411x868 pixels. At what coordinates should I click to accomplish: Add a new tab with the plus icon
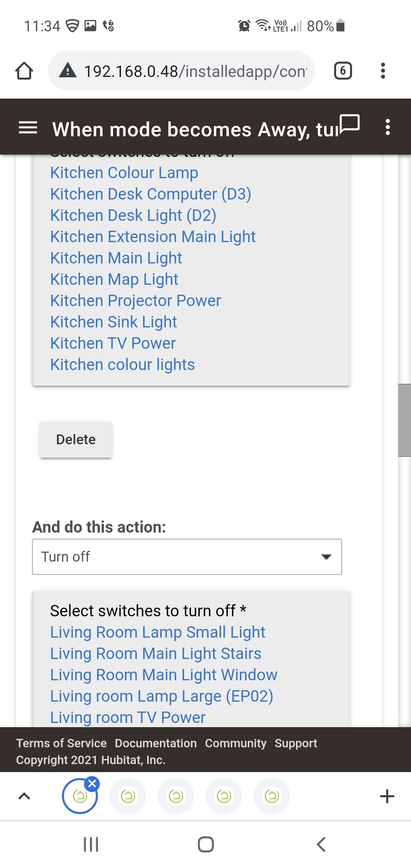(387, 796)
